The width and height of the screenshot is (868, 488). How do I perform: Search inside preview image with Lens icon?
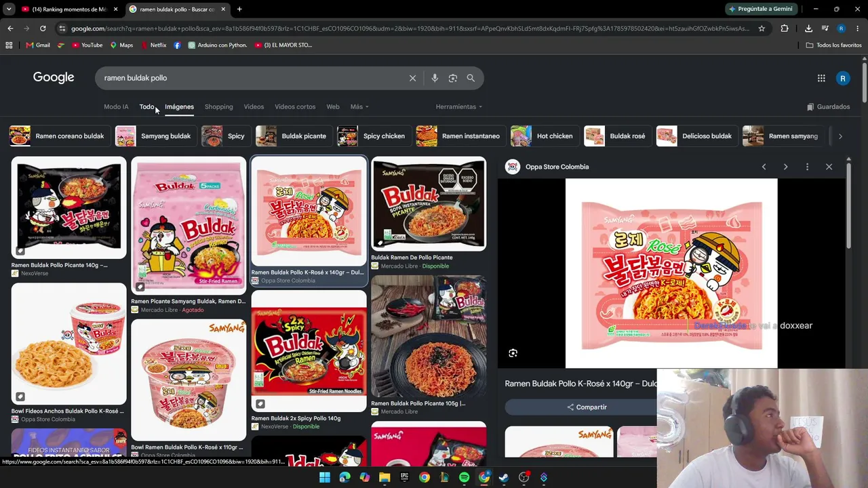[513, 353]
